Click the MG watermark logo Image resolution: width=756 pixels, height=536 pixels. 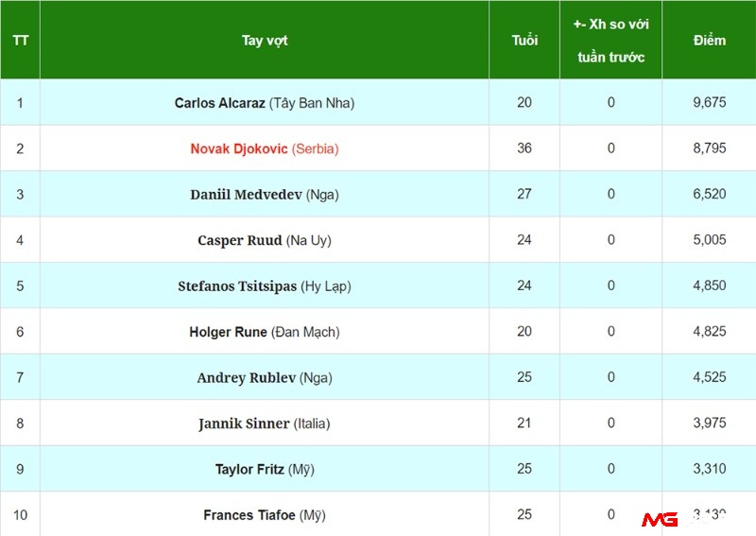pyautogui.click(x=658, y=519)
